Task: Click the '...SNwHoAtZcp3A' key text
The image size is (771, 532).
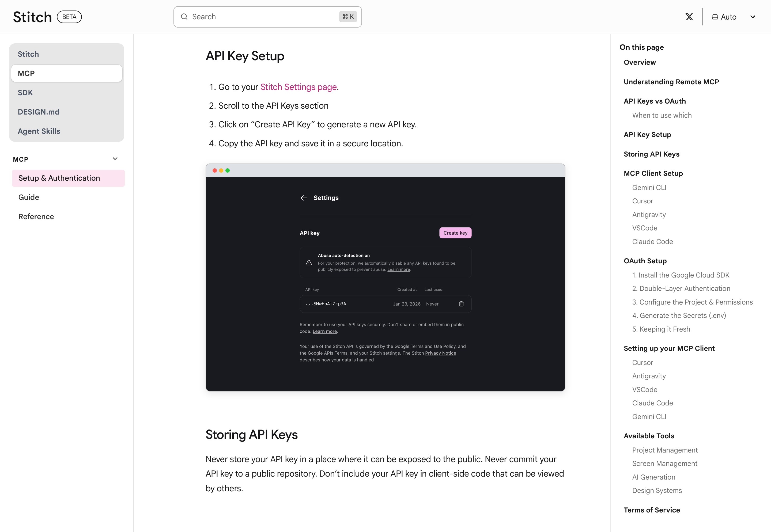Action: point(326,304)
